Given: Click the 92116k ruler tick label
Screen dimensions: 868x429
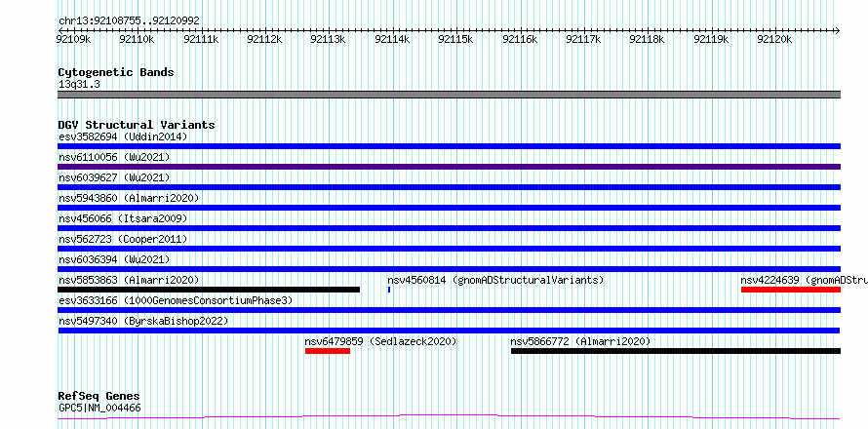Looking at the screenshot, I should coord(520,39).
